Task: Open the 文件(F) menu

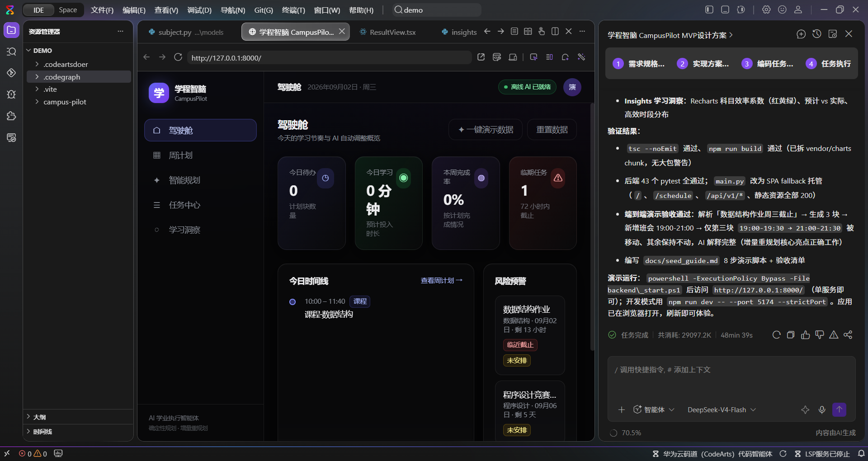Action: (x=102, y=10)
